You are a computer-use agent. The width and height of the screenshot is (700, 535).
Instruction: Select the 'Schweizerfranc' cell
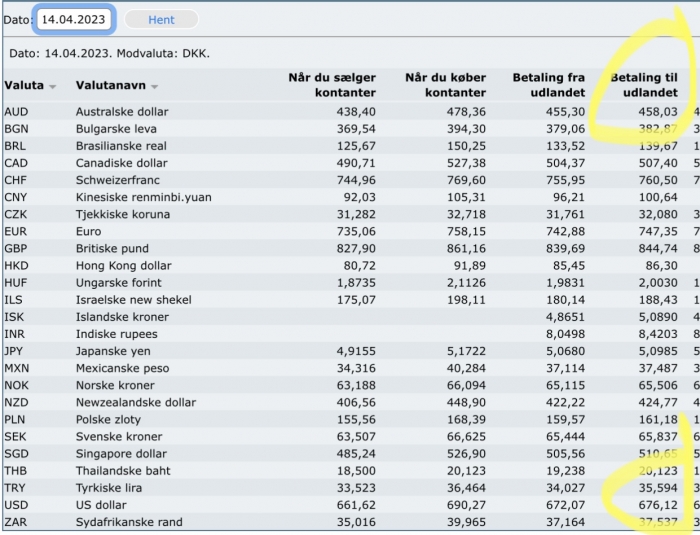pos(117,180)
